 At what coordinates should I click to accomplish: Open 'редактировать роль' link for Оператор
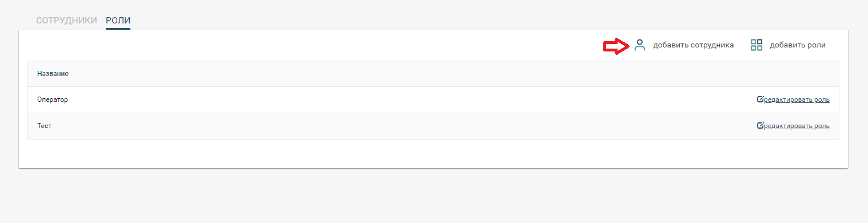click(797, 99)
